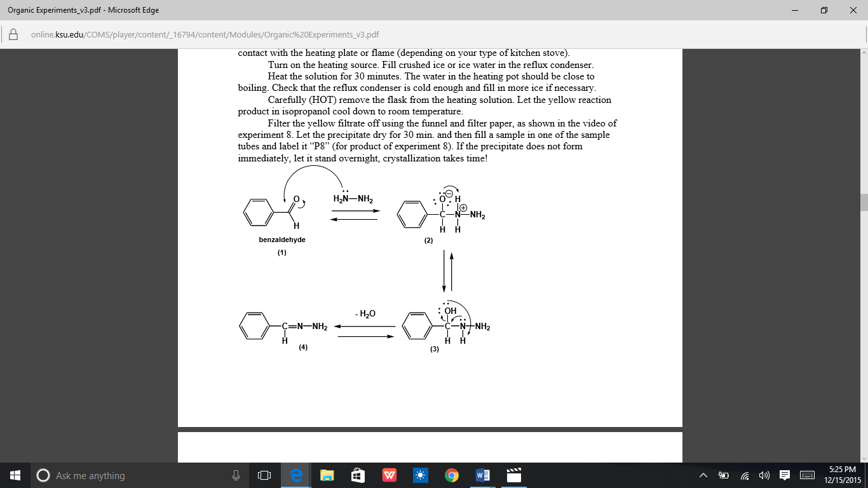Click the 'H2N—NH2' hydrazine reagent label

(x=353, y=198)
